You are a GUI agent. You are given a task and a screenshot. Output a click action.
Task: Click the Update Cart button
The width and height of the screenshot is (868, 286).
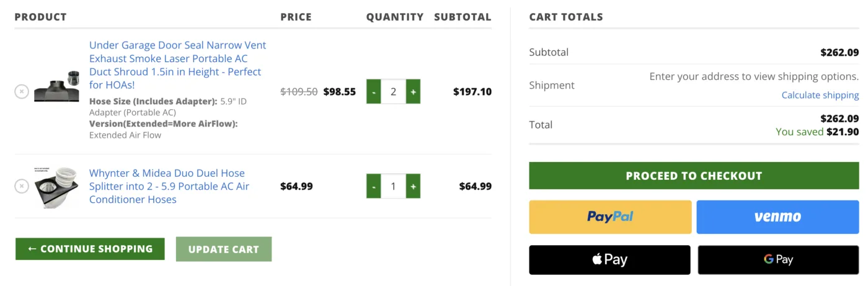pyautogui.click(x=224, y=249)
